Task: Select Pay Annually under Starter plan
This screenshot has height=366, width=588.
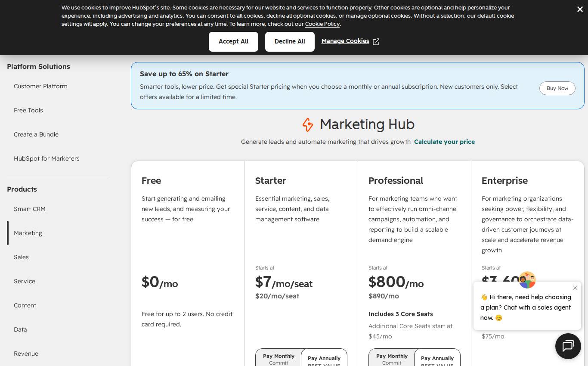Action: click(x=324, y=358)
